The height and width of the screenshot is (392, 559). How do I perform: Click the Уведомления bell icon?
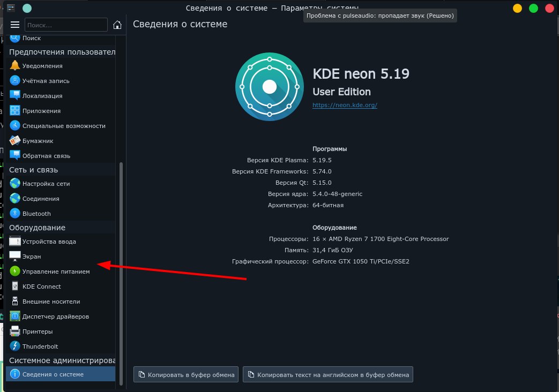pyautogui.click(x=14, y=65)
